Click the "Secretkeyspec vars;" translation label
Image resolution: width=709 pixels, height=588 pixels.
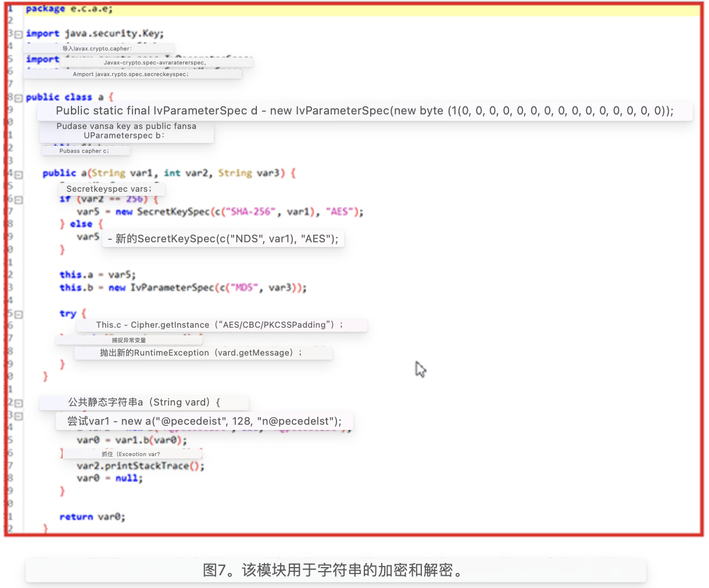pos(109,189)
